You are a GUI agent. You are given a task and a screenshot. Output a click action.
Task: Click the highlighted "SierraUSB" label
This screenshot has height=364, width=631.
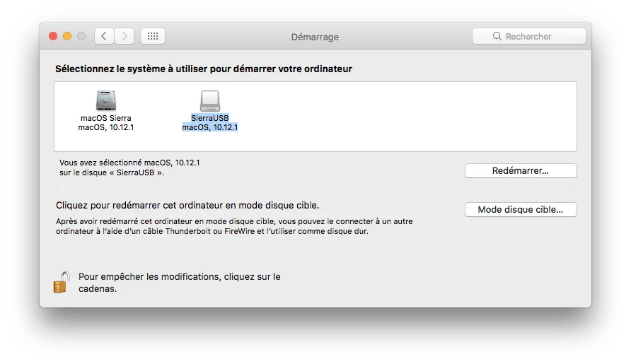point(210,118)
